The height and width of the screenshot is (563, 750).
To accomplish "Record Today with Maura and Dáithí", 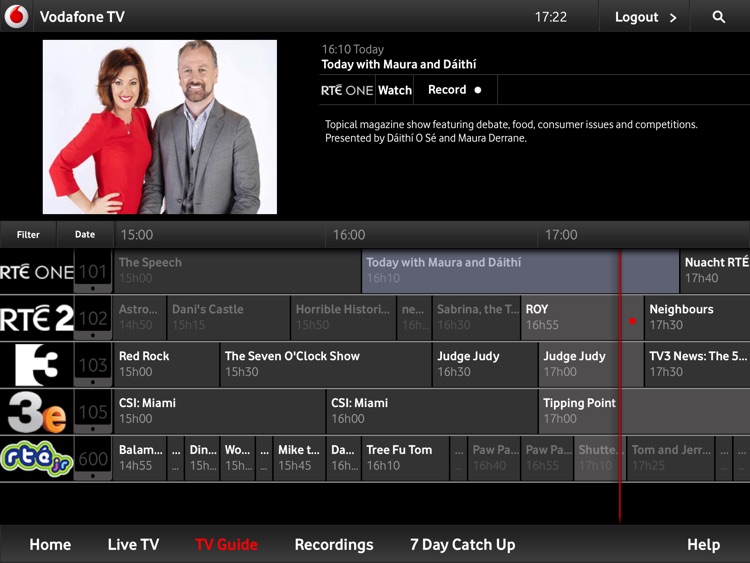I will [455, 90].
